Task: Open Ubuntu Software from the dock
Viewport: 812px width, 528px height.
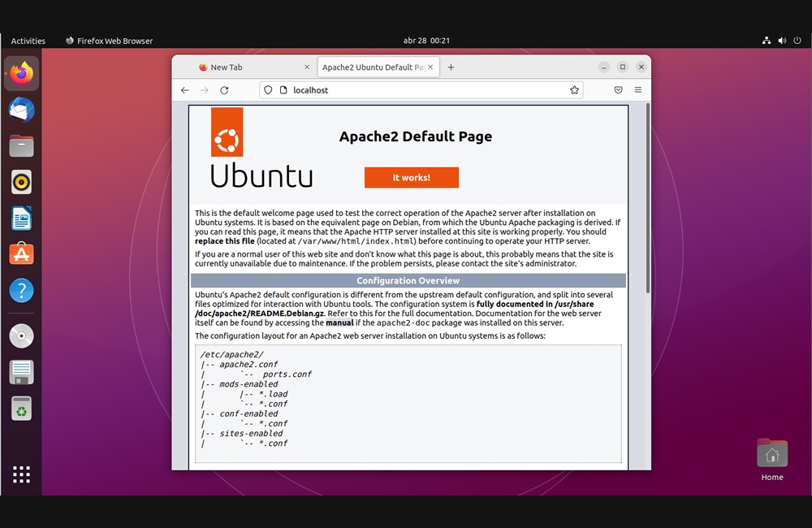Action: (x=22, y=254)
